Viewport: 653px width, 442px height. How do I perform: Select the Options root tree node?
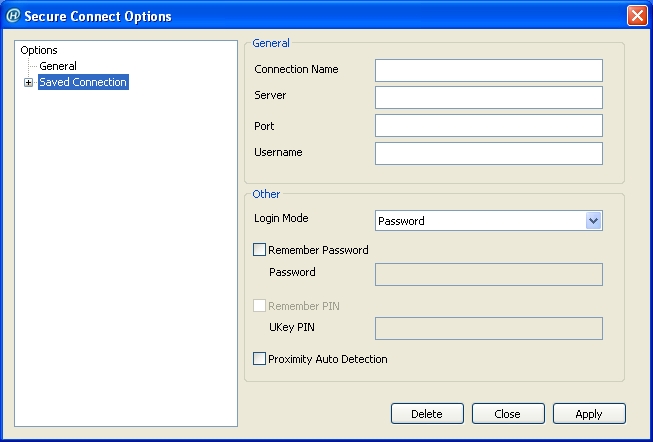pyautogui.click(x=39, y=50)
